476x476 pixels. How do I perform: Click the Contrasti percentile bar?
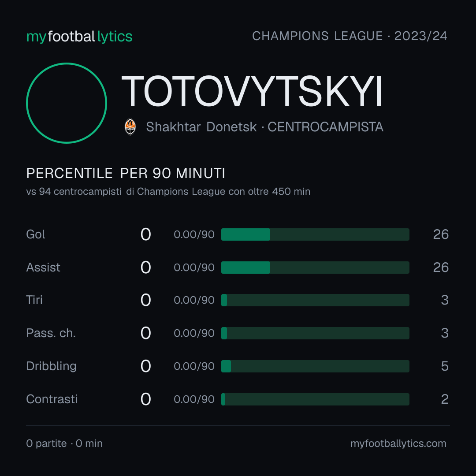tap(315, 399)
